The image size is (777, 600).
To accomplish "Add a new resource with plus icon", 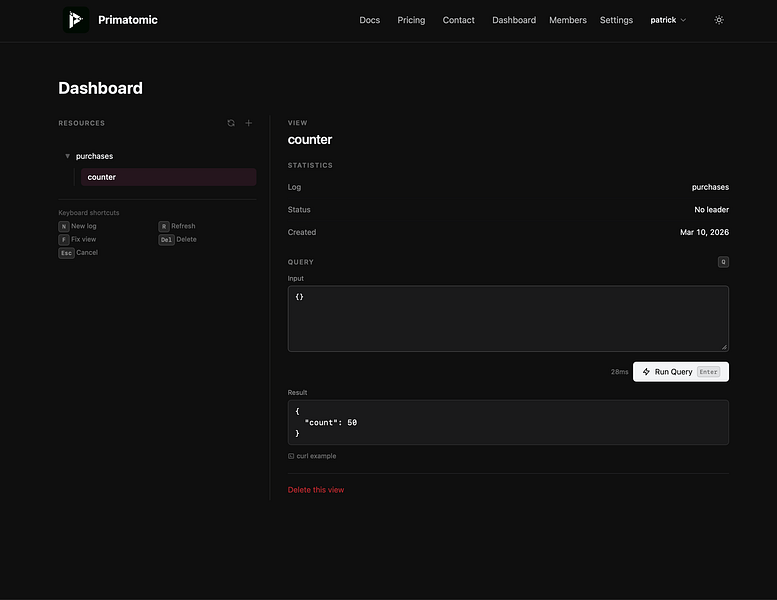I will [249, 123].
